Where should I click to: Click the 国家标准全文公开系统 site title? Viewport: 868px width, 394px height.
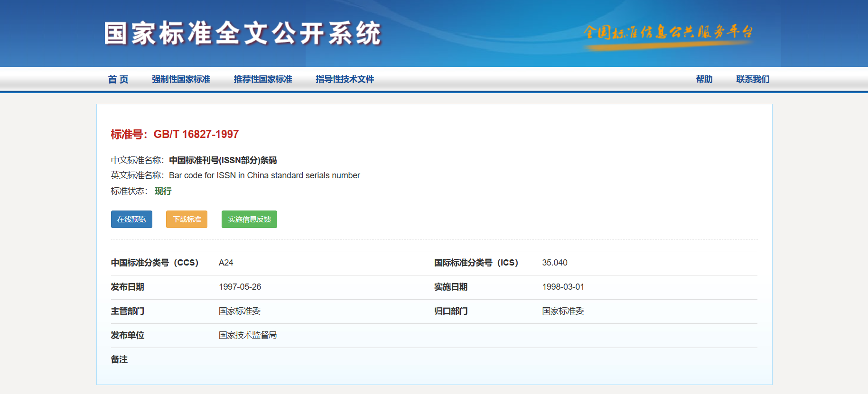pos(243,34)
